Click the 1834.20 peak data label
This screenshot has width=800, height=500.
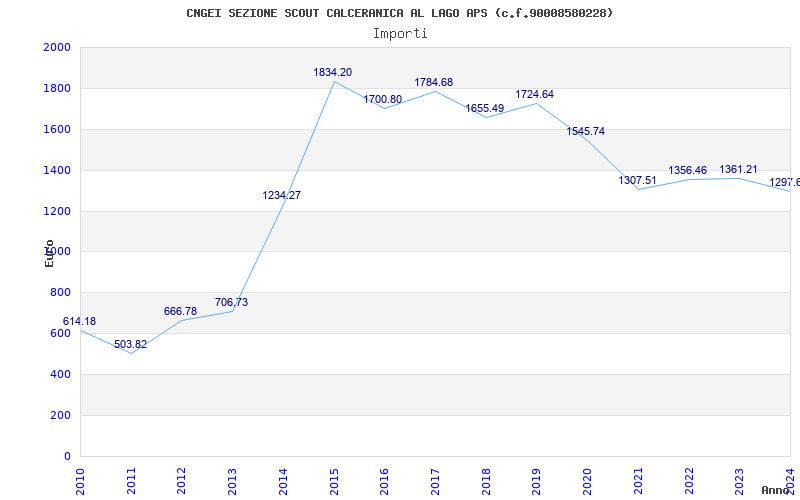[332, 73]
